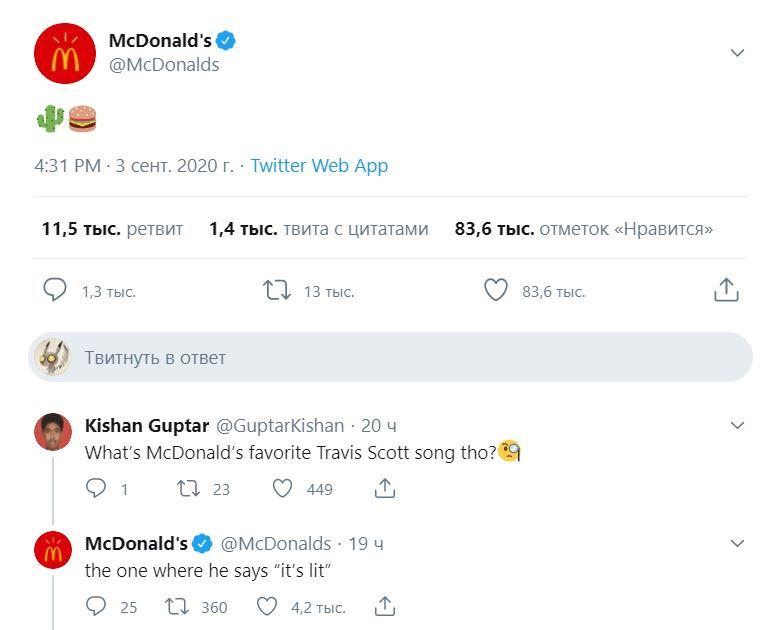777x630 pixels.
Task: Share Kishan Guptar's tweet
Action: (385, 489)
